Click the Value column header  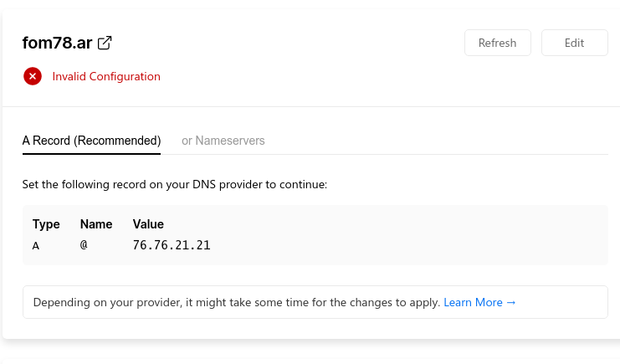pyautogui.click(x=148, y=224)
